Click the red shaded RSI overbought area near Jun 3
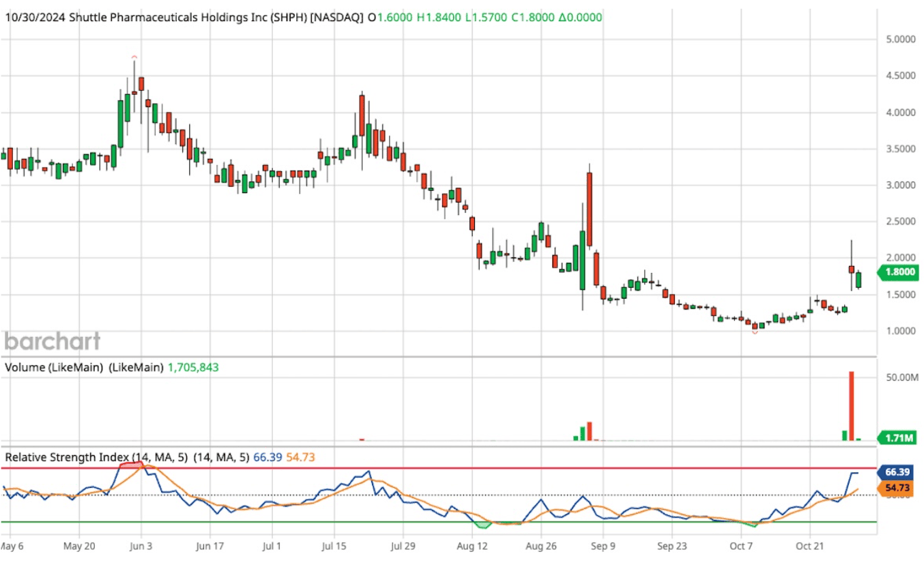Screen dimensions: 924x569 coord(131,465)
